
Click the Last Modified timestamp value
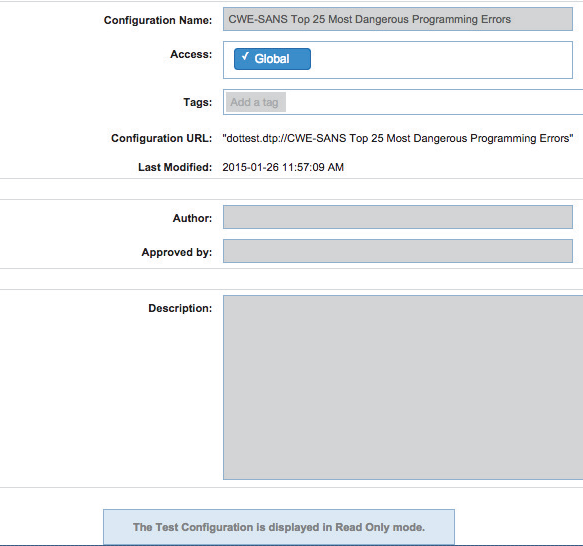click(283, 167)
